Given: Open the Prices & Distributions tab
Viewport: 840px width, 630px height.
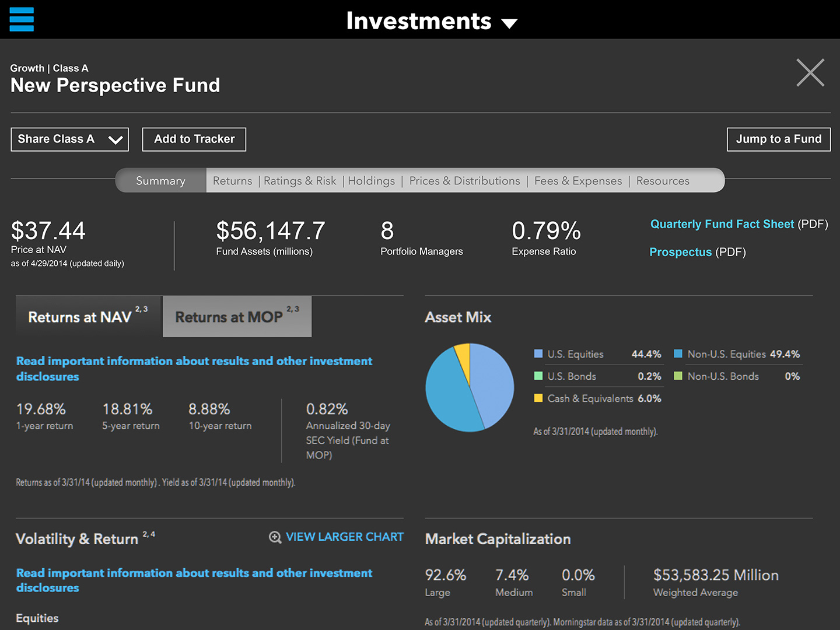Looking at the screenshot, I should click(x=464, y=181).
